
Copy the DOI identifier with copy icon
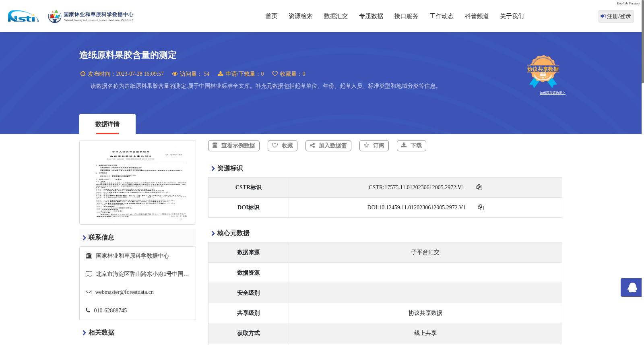481,207
